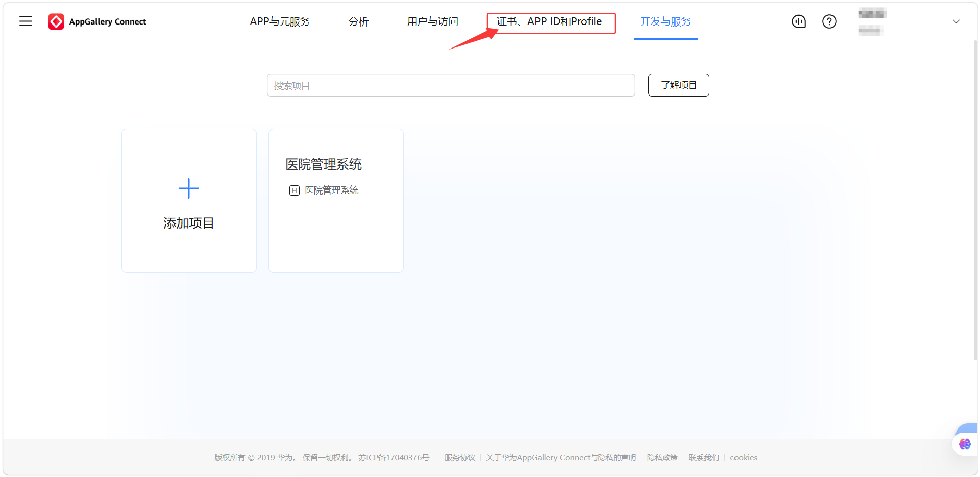Click the H app icon under 医院管理系统

click(x=295, y=190)
